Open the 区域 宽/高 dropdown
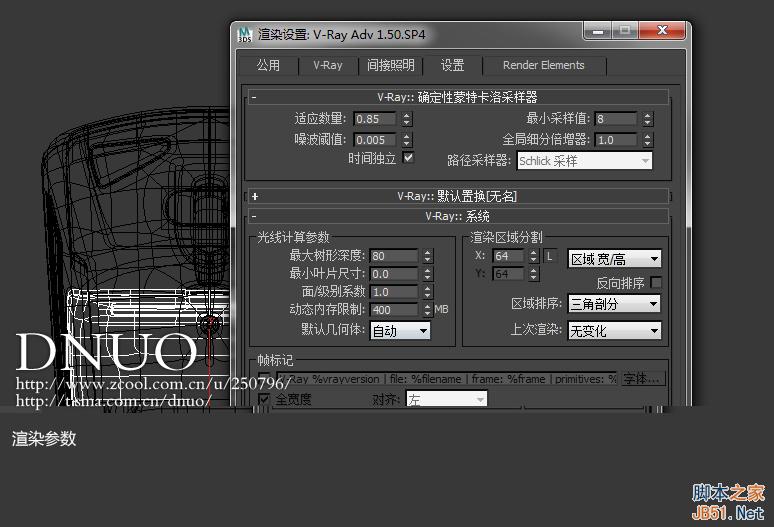This screenshot has width=774, height=527. 614,259
